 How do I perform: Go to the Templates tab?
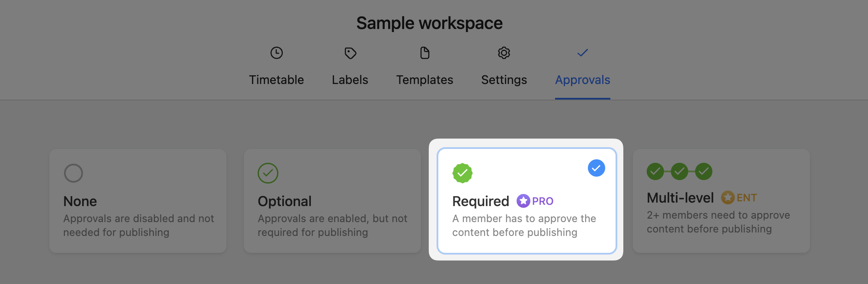pos(424,80)
